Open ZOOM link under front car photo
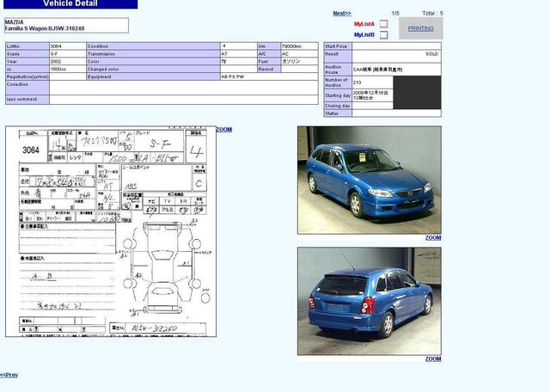Image resolution: width=550 pixels, height=392 pixels. [433, 237]
